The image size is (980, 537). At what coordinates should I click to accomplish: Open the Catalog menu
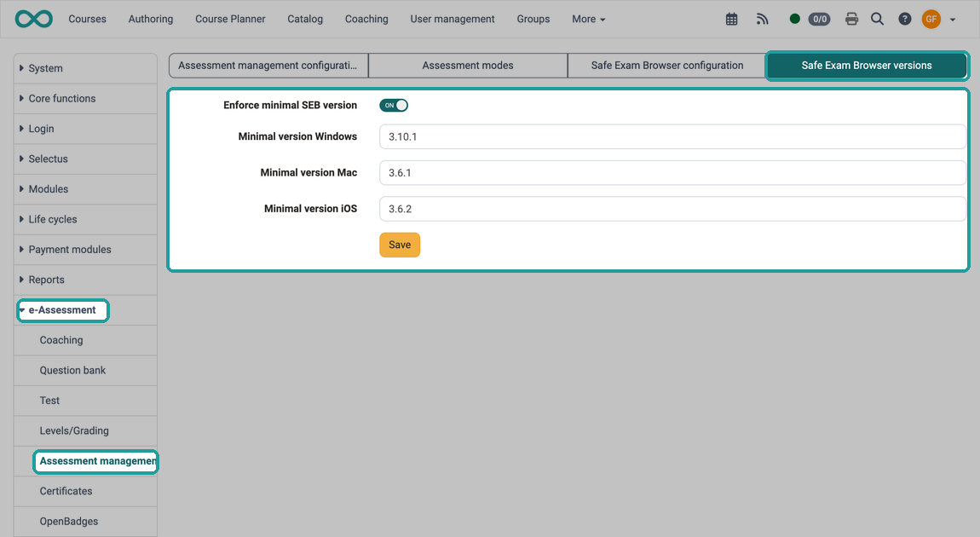pos(305,19)
